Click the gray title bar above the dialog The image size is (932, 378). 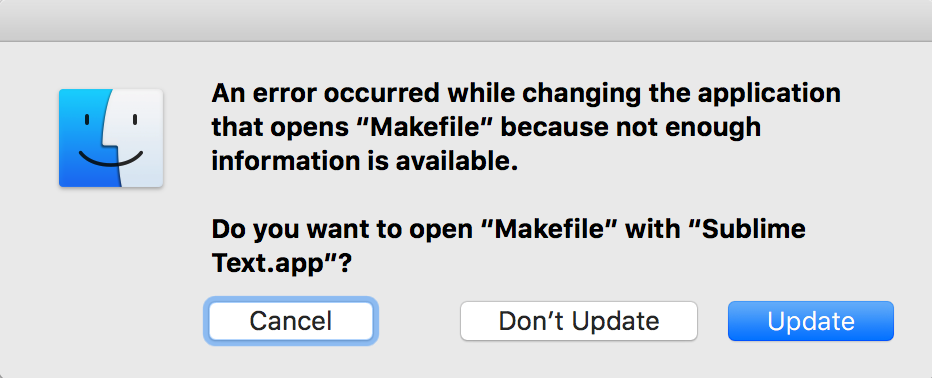pos(466,20)
